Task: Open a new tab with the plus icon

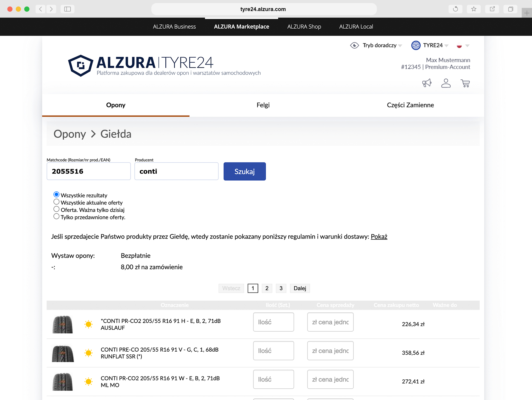Action: tap(527, 13)
